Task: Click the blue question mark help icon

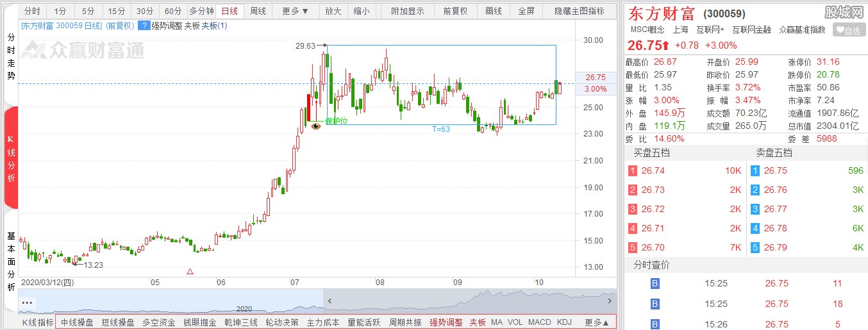Action: [x=144, y=26]
